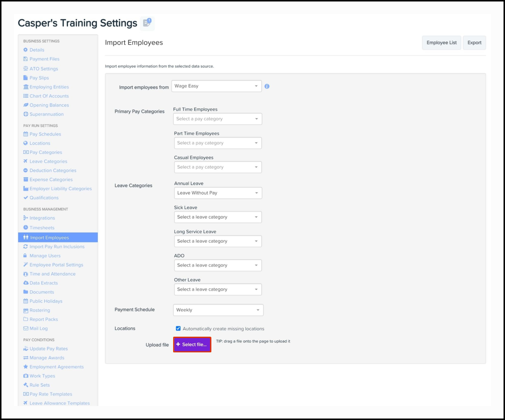Click the Data Extracts cloud icon
The width and height of the screenshot is (505, 420).
tap(25, 283)
